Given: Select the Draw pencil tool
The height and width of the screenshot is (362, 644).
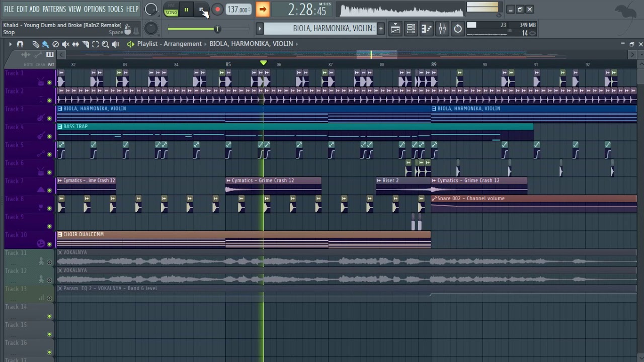Looking at the screenshot, I should [x=35, y=44].
